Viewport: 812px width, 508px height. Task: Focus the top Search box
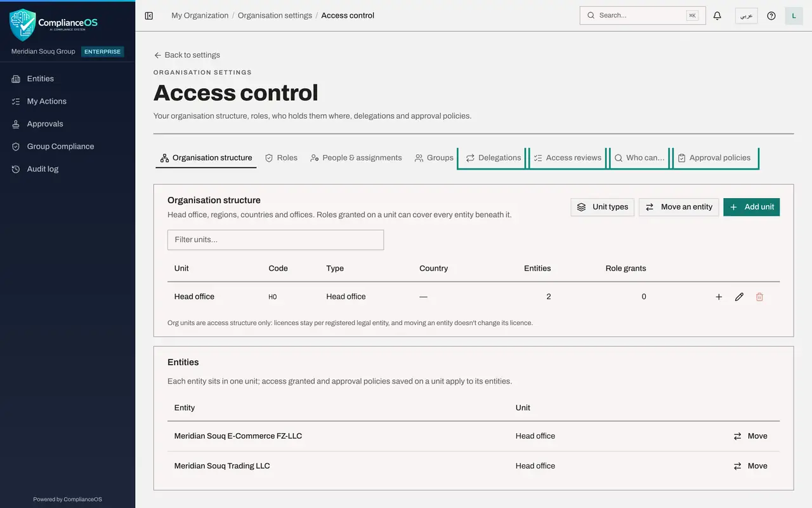coord(643,16)
